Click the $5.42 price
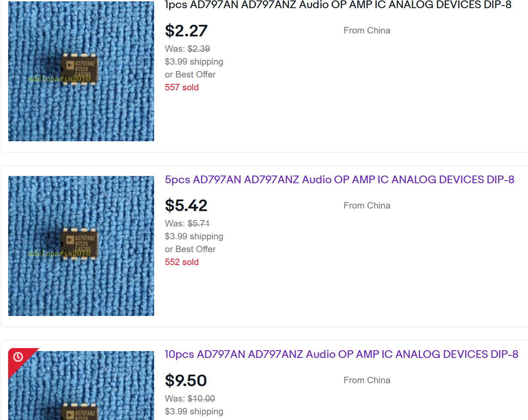The height and width of the screenshot is (420, 528). tap(186, 206)
